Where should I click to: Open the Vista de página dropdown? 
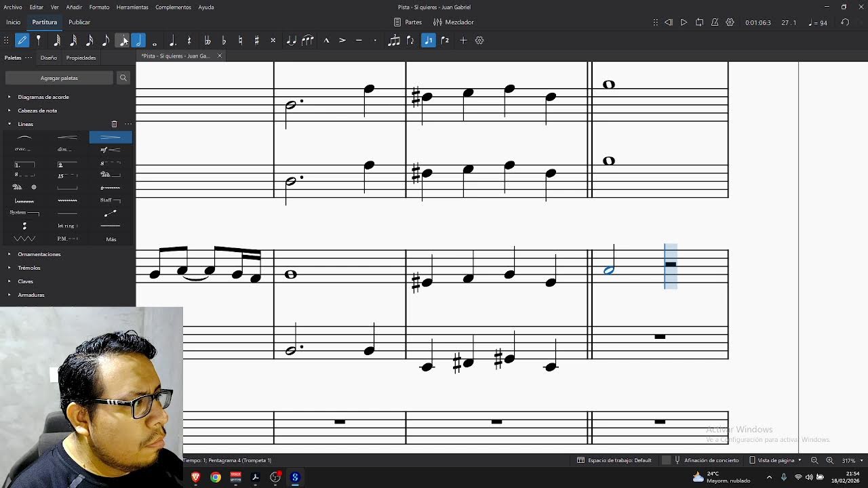[775, 460]
